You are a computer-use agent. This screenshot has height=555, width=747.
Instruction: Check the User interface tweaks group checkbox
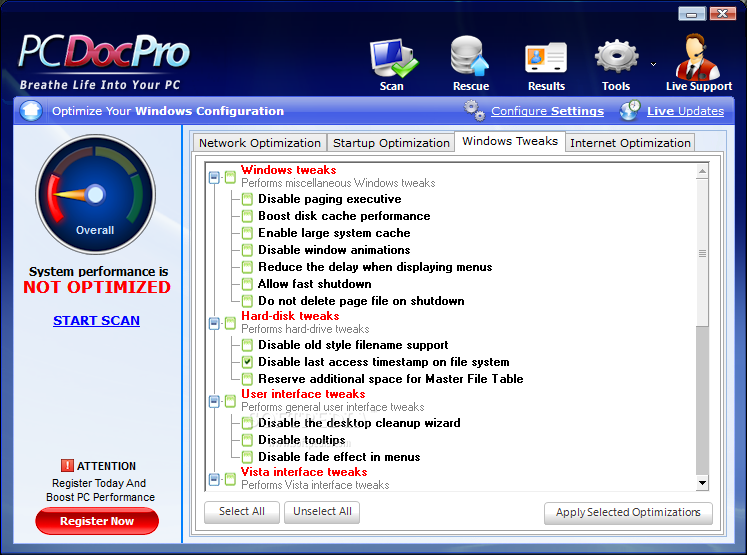pyautogui.click(x=231, y=402)
